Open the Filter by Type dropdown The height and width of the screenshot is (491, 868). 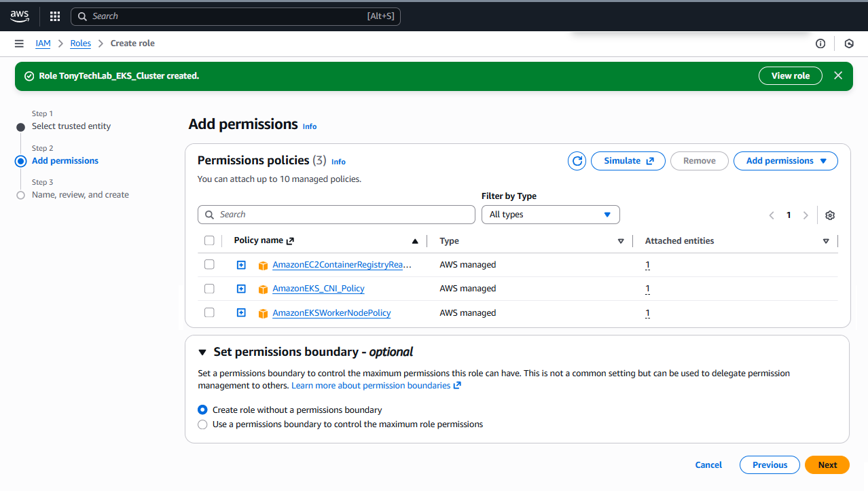click(550, 215)
